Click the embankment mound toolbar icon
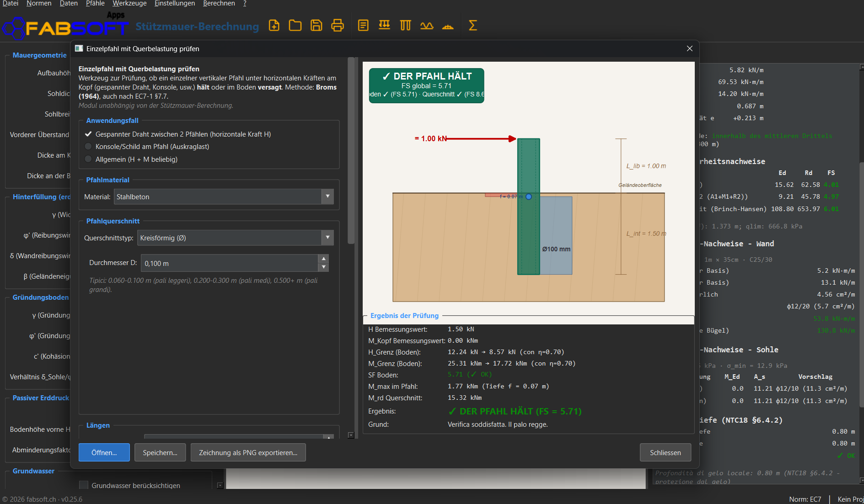 pyautogui.click(x=448, y=26)
